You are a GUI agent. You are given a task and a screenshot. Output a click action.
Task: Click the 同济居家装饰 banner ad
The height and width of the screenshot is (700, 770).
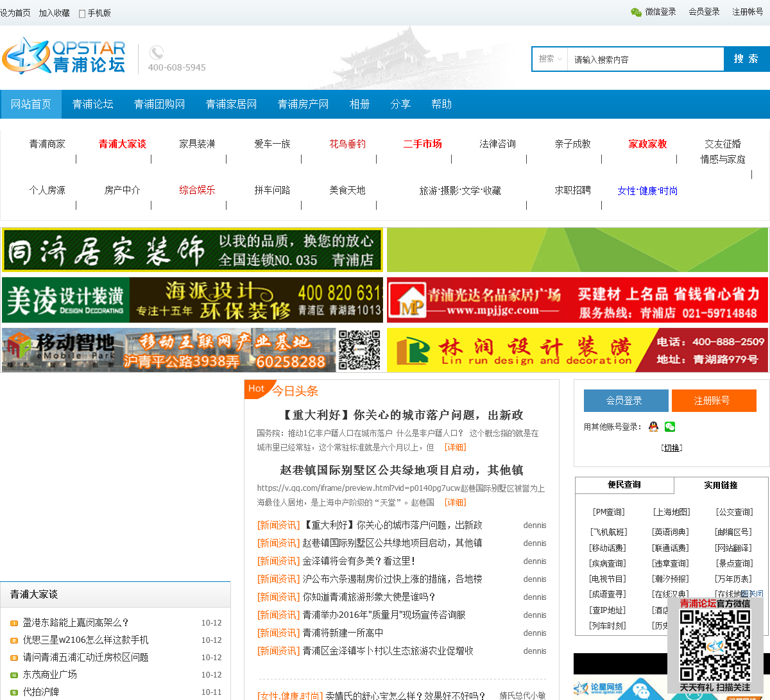tap(193, 250)
